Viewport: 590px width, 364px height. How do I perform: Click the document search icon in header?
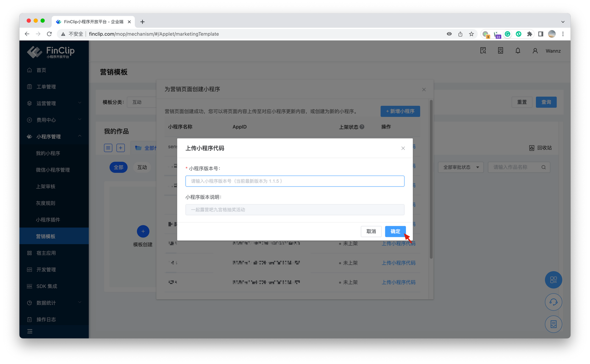click(483, 51)
